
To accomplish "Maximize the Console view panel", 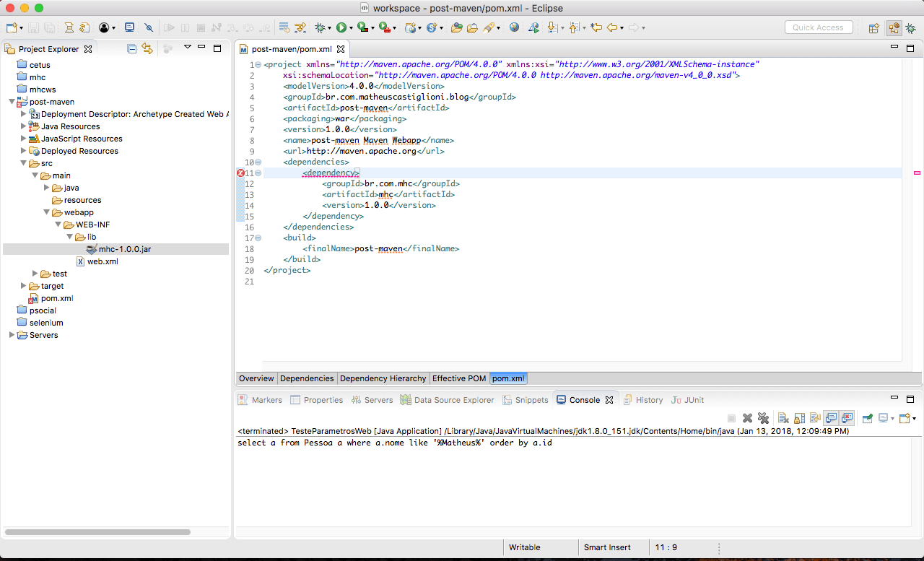I will point(912,399).
